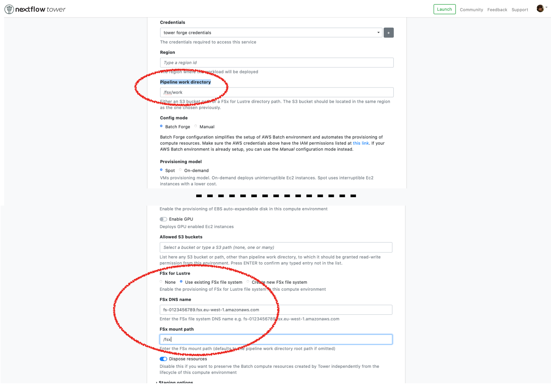
Task: Open the Allowed S3 buckets selector
Action: (x=276, y=247)
